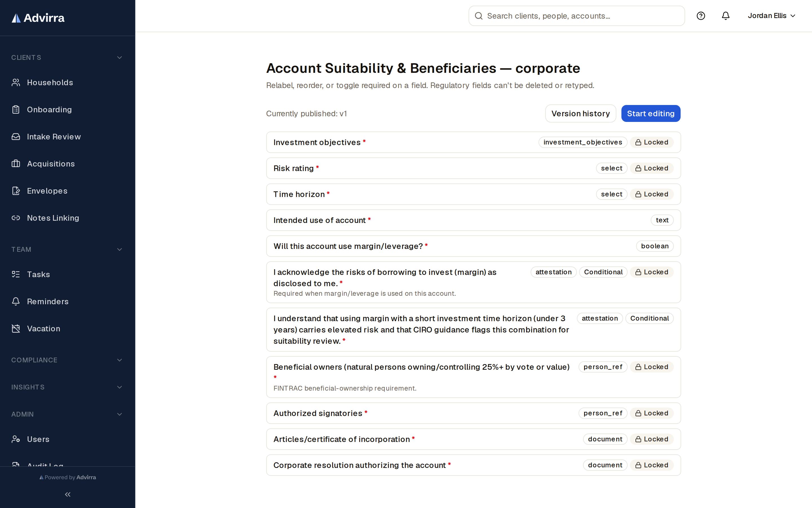Click the Advirra logo in the sidebar header
812x508 pixels.
click(38, 18)
